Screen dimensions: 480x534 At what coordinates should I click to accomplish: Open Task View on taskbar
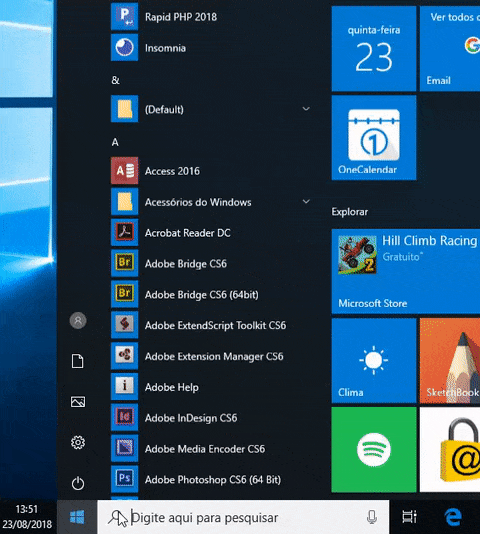point(409,517)
